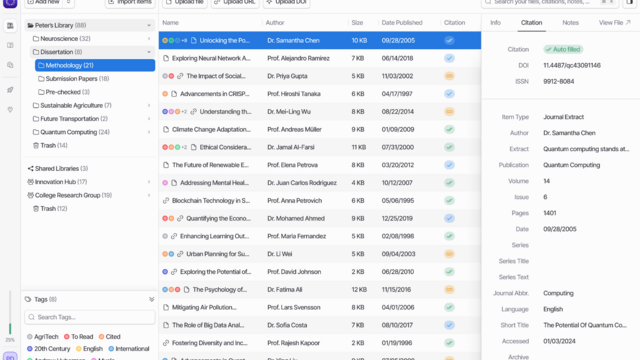Click the Search your files search box

click(549, 2)
